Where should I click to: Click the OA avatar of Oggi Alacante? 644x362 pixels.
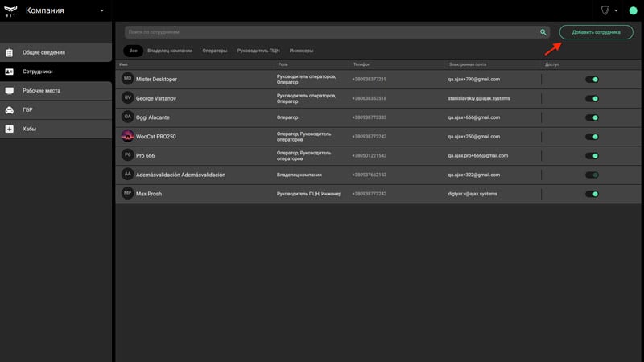click(x=128, y=117)
